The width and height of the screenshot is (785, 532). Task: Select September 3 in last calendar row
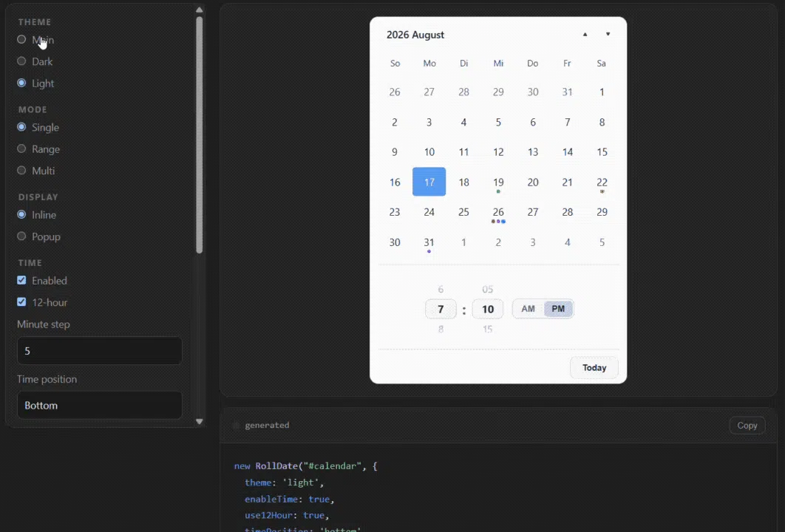point(533,242)
